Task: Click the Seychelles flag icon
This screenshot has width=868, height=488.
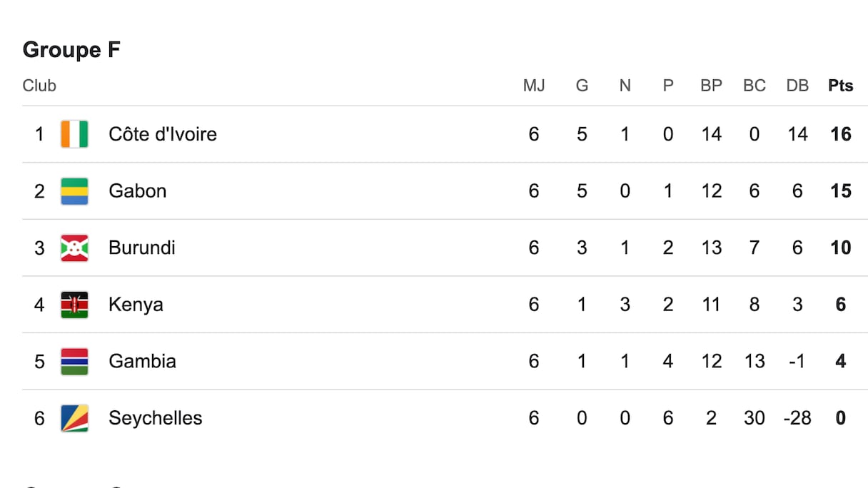Action: tap(74, 418)
